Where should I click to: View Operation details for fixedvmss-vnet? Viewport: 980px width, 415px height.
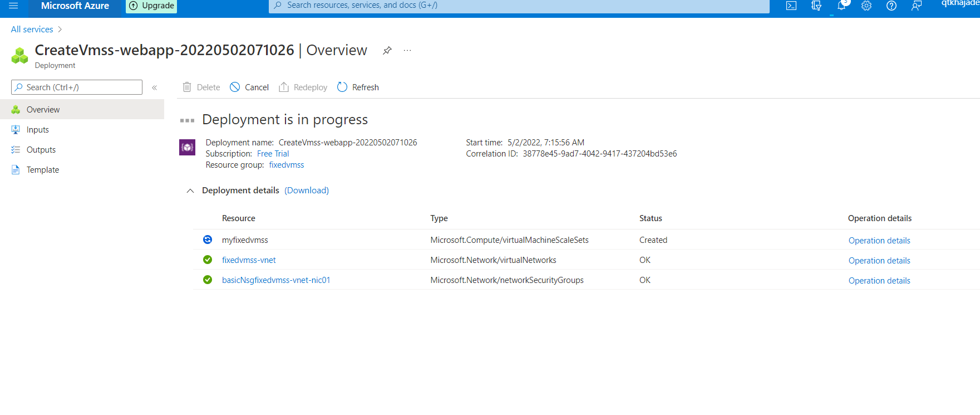point(879,261)
